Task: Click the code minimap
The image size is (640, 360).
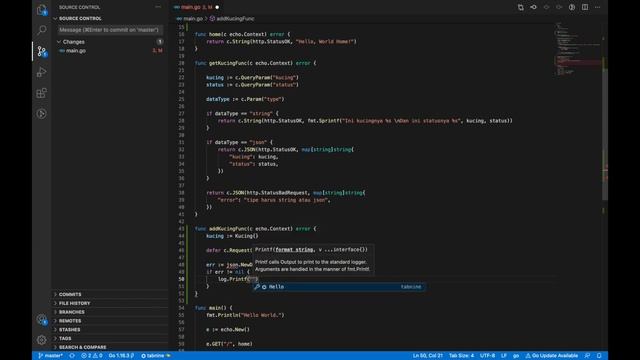Action: (578, 49)
